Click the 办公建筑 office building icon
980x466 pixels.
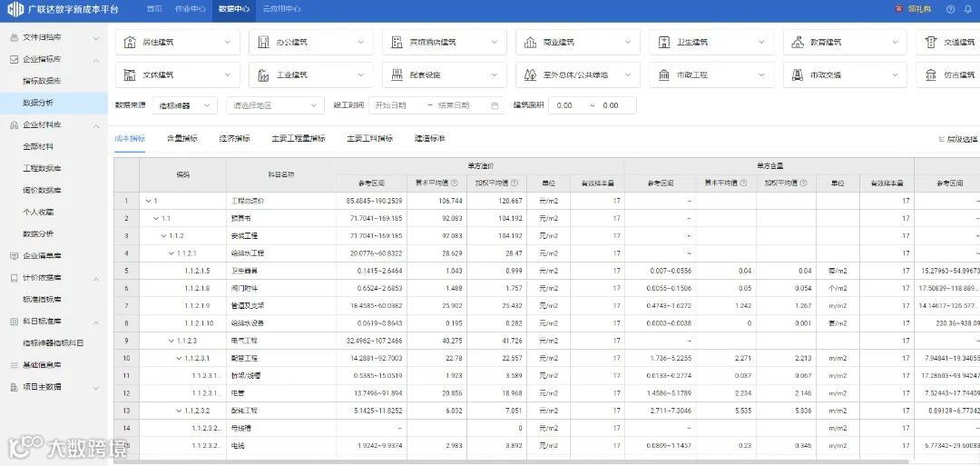click(263, 43)
